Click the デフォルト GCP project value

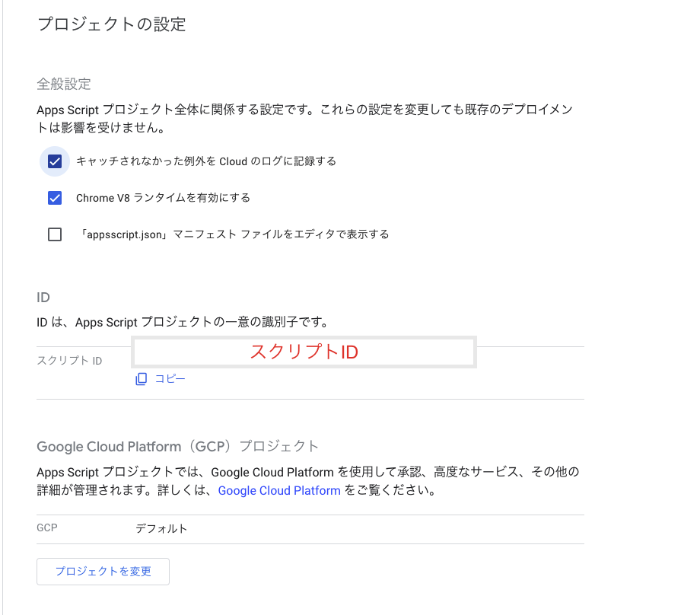pos(158,527)
